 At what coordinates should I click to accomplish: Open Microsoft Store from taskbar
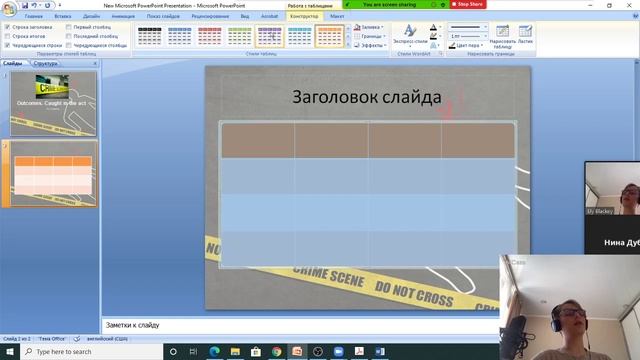pyautogui.click(x=256, y=351)
